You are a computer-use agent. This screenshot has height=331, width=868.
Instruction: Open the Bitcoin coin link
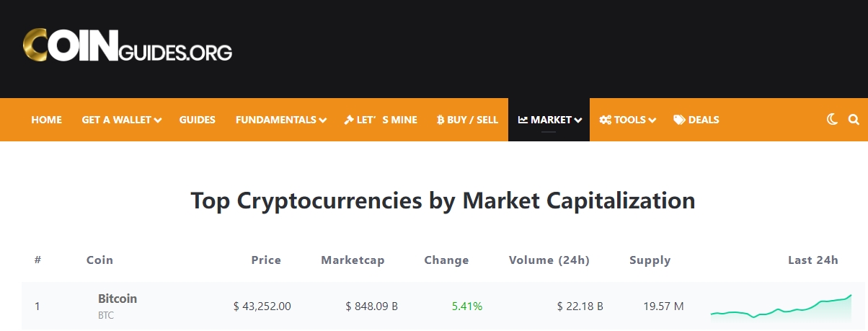(x=118, y=299)
